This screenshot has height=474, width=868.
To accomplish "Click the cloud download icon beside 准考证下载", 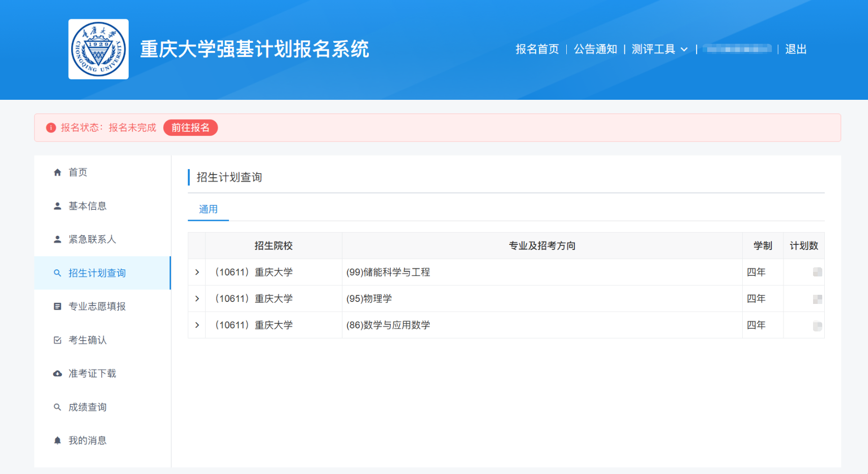I will pos(57,374).
